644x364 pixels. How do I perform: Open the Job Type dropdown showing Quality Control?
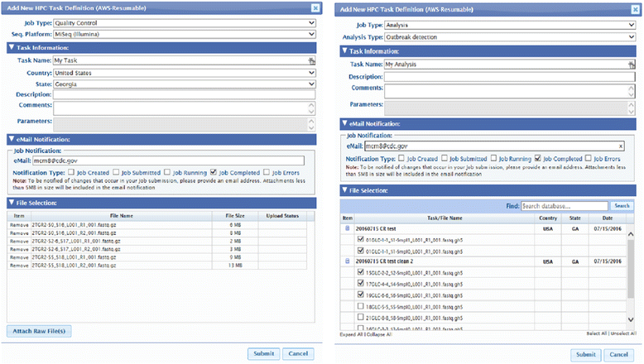(x=184, y=25)
